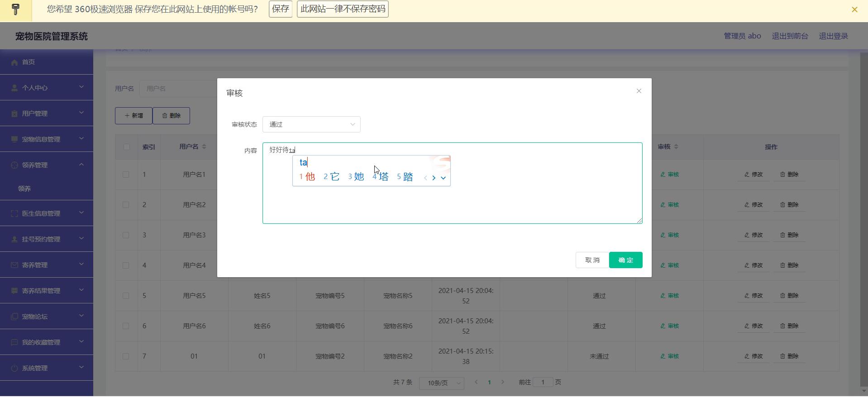Click the home icon beside 首页

(14, 62)
